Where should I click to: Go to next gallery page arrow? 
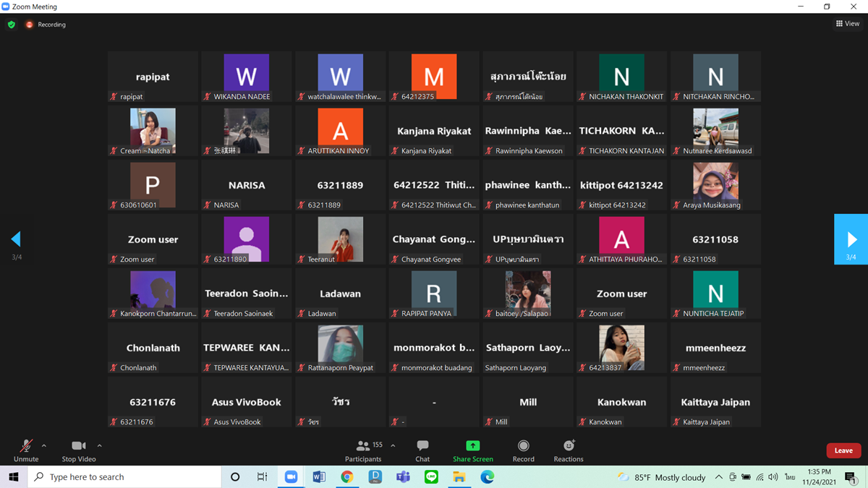pyautogui.click(x=851, y=239)
